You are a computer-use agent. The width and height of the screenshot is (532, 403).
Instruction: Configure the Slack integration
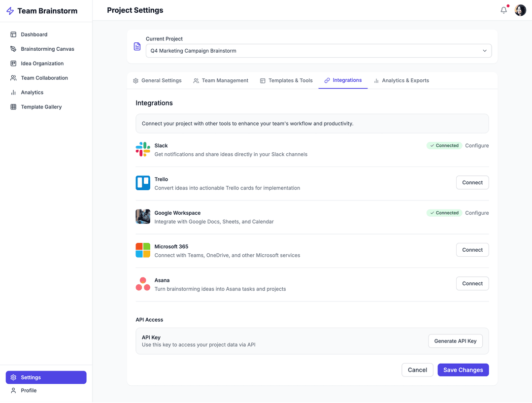[x=477, y=146]
